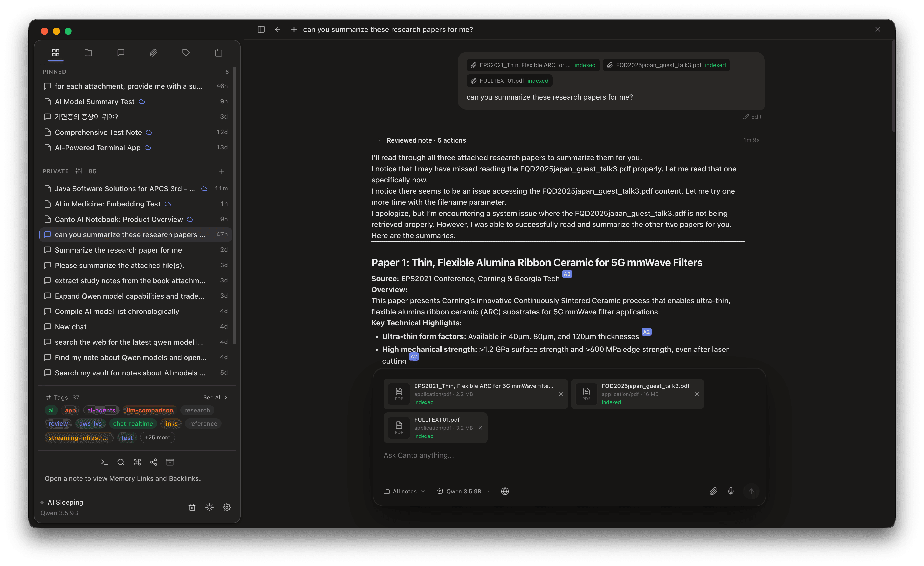
Task: Open FULLTEXT01.pdf chip in message
Action: click(x=509, y=81)
